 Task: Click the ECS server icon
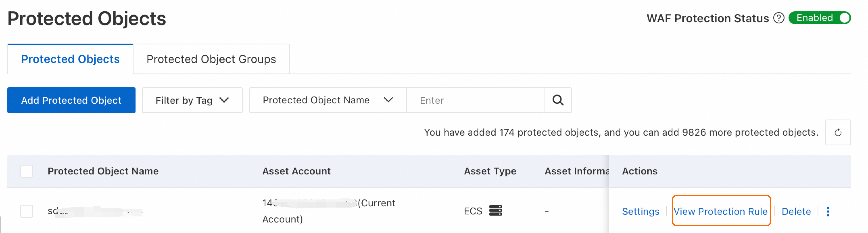point(495,211)
